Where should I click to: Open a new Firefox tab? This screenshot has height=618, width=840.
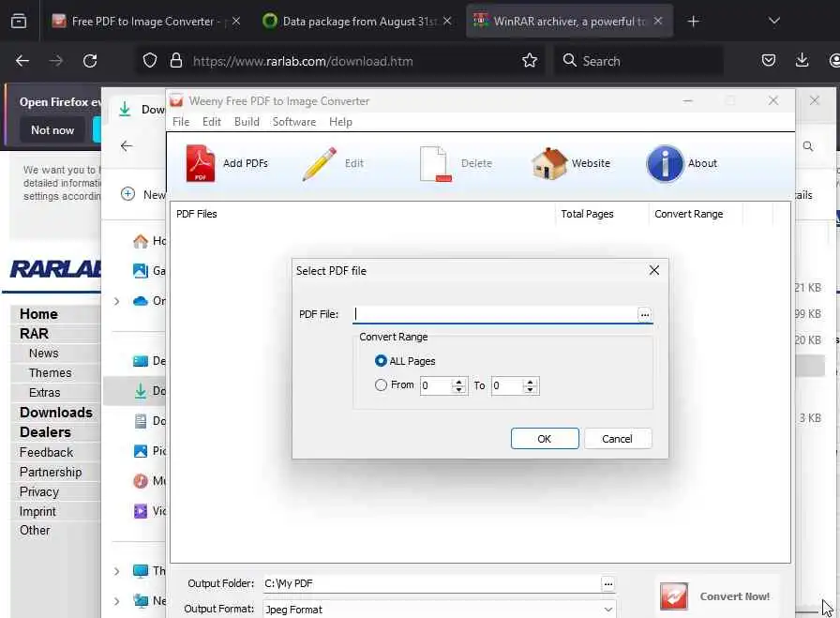click(693, 22)
